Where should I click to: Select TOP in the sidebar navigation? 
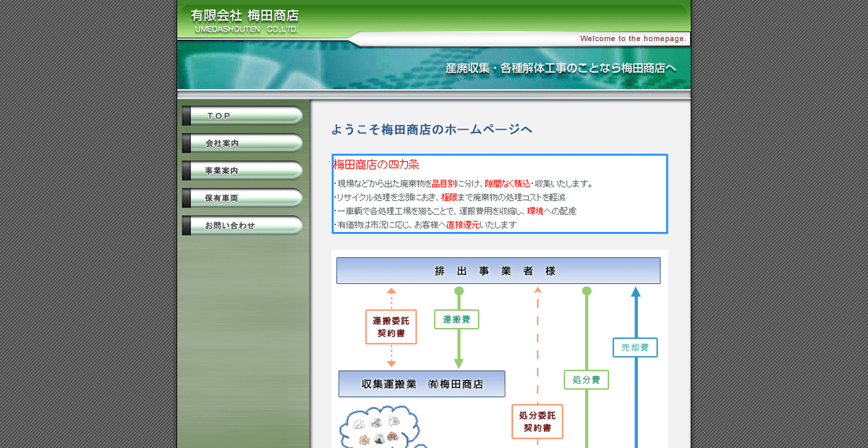[x=242, y=116]
